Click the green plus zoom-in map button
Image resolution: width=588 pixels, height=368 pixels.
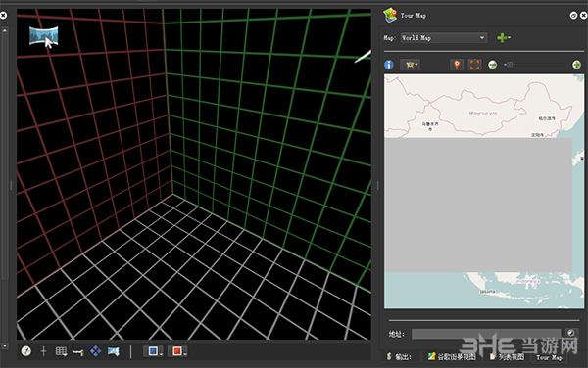coord(577,65)
